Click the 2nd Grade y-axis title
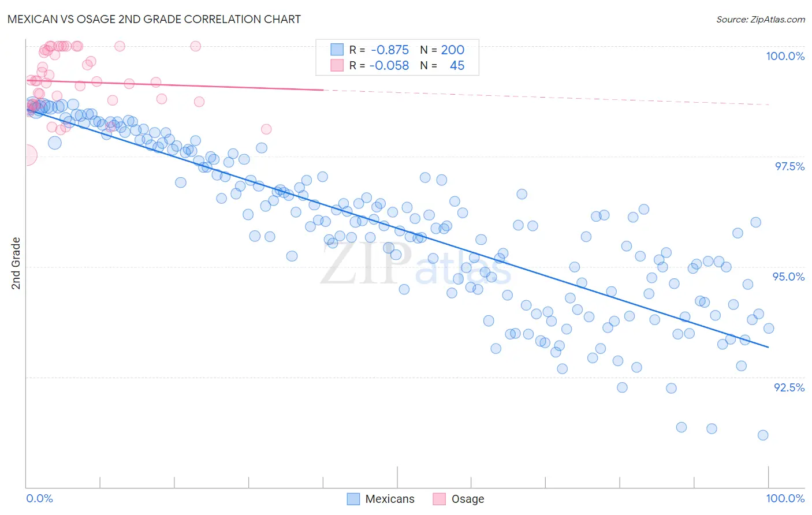Image resolution: width=812 pixels, height=515 pixels. [16, 263]
